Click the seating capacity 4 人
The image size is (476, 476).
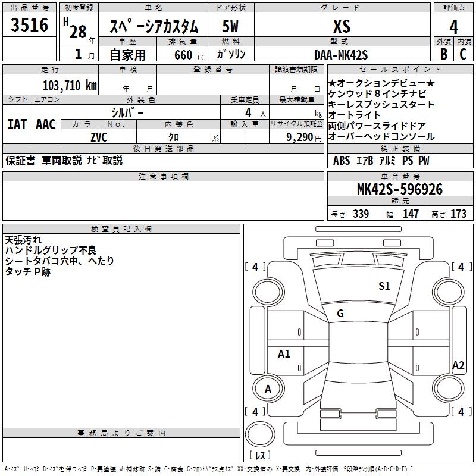coord(256,113)
